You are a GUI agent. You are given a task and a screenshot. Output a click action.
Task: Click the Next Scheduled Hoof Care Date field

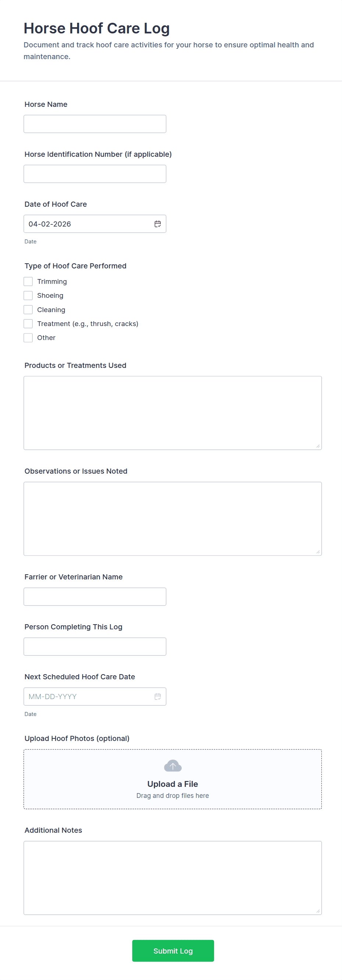point(88,696)
